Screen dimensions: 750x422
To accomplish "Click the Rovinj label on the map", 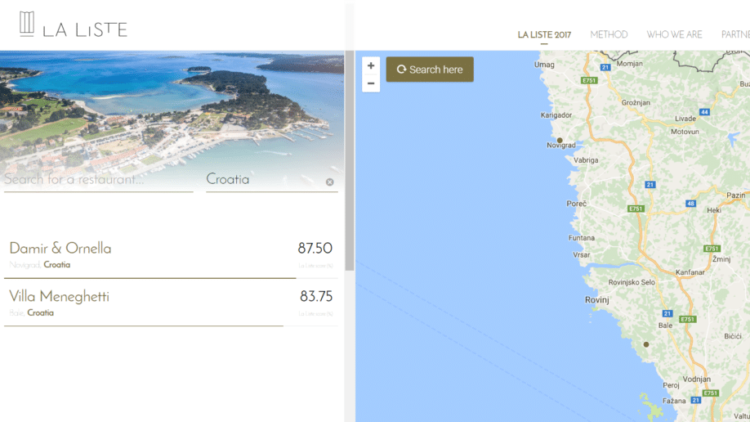I will pos(597,300).
